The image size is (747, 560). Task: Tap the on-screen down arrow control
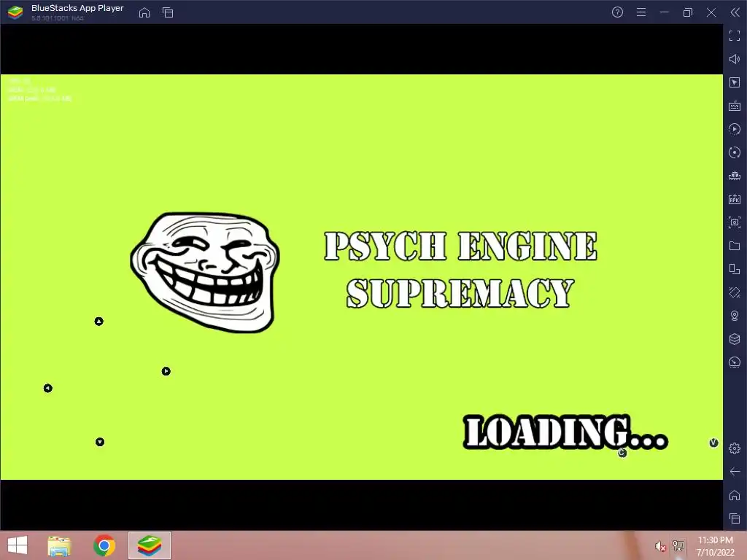click(99, 442)
